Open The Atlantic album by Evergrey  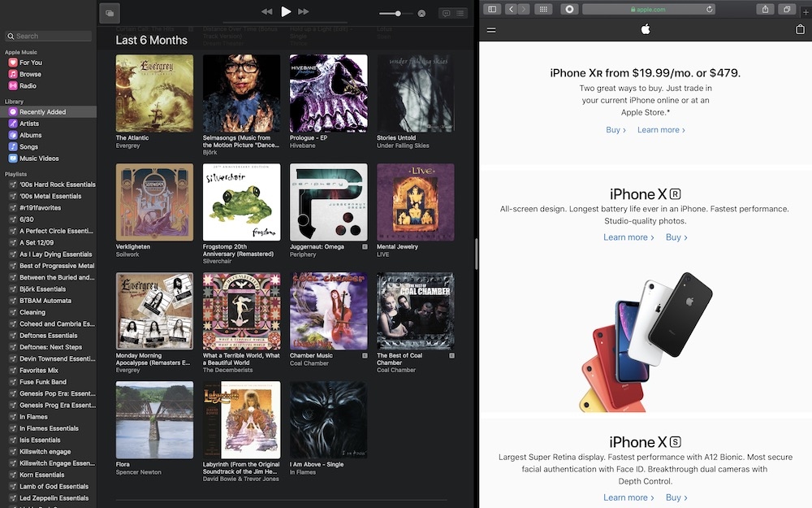154,93
